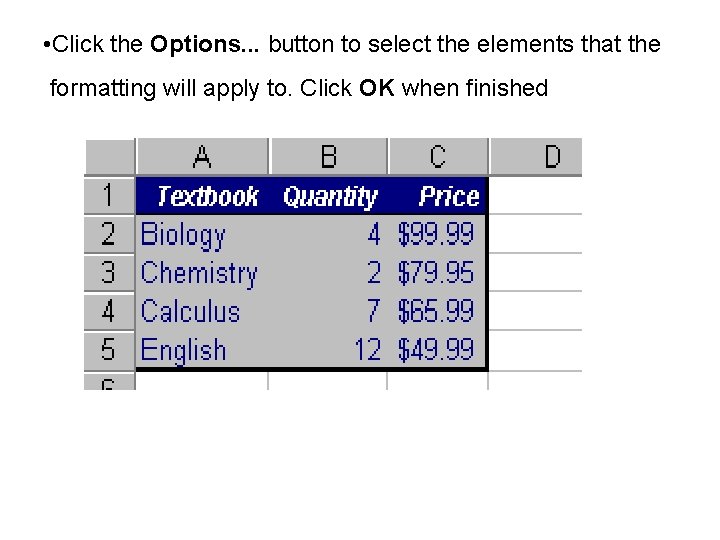Click row 4 header
The width and height of the screenshot is (720, 540).
[108, 311]
